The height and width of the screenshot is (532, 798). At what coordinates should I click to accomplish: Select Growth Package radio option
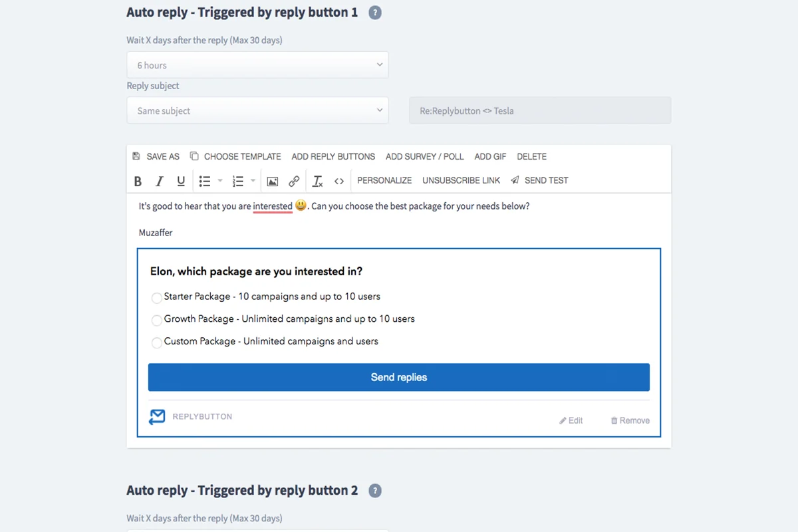click(x=157, y=320)
